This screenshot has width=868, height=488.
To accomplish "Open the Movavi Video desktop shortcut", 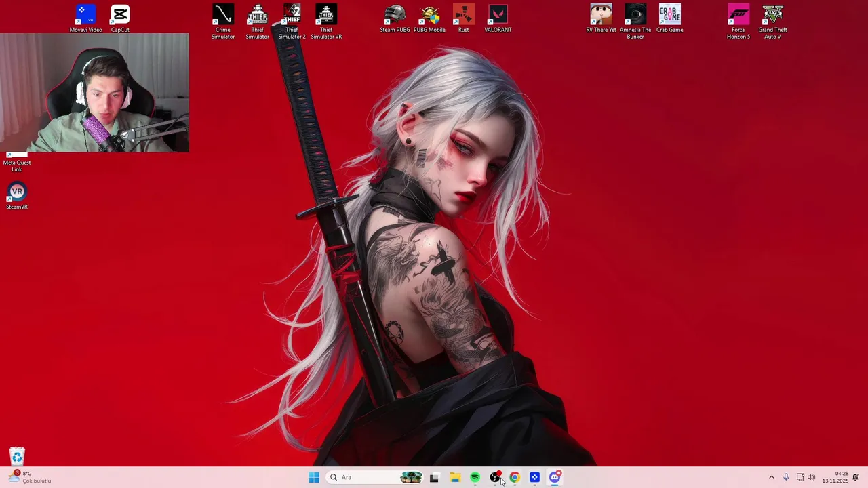I will pyautogui.click(x=85, y=18).
